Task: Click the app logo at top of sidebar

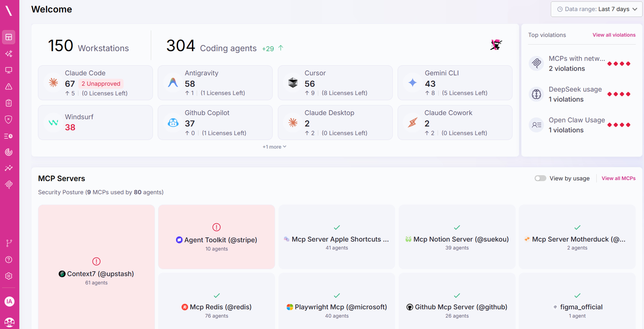Action: [x=9, y=11]
